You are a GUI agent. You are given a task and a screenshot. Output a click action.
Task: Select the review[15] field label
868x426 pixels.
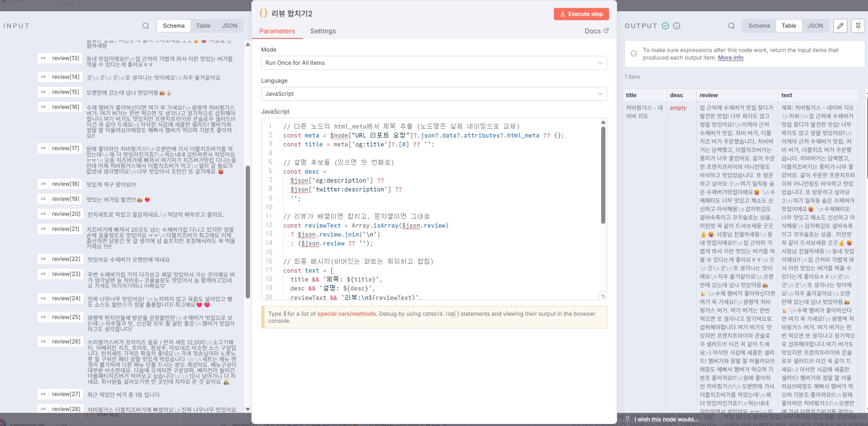66,92
